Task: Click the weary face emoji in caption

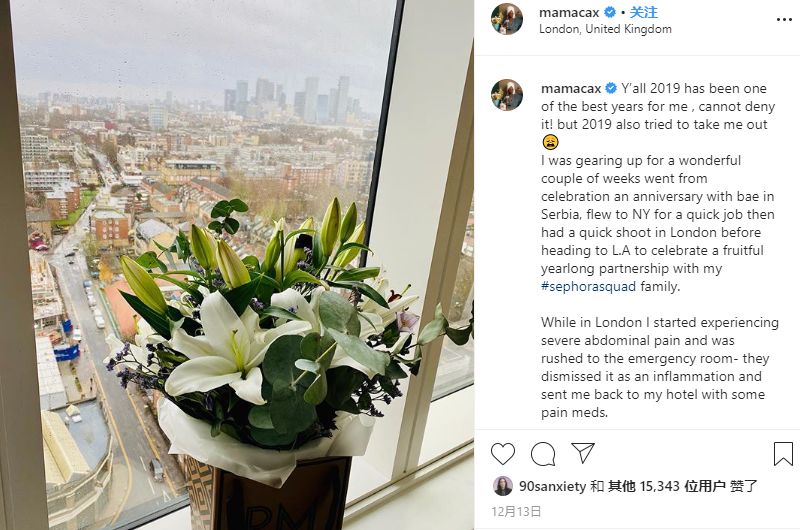Action: click(x=550, y=142)
